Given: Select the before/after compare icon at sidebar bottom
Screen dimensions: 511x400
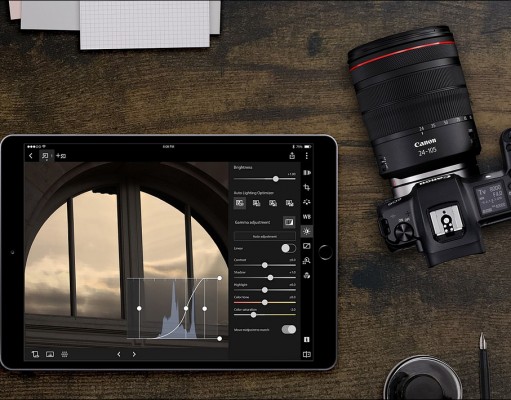Looking at the screenshot, I should click(307, 354).
